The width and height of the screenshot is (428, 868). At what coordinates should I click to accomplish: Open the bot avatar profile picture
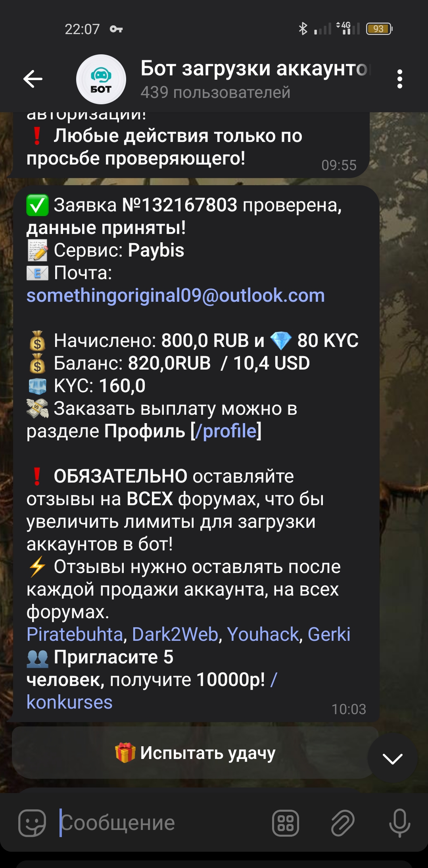101,79
